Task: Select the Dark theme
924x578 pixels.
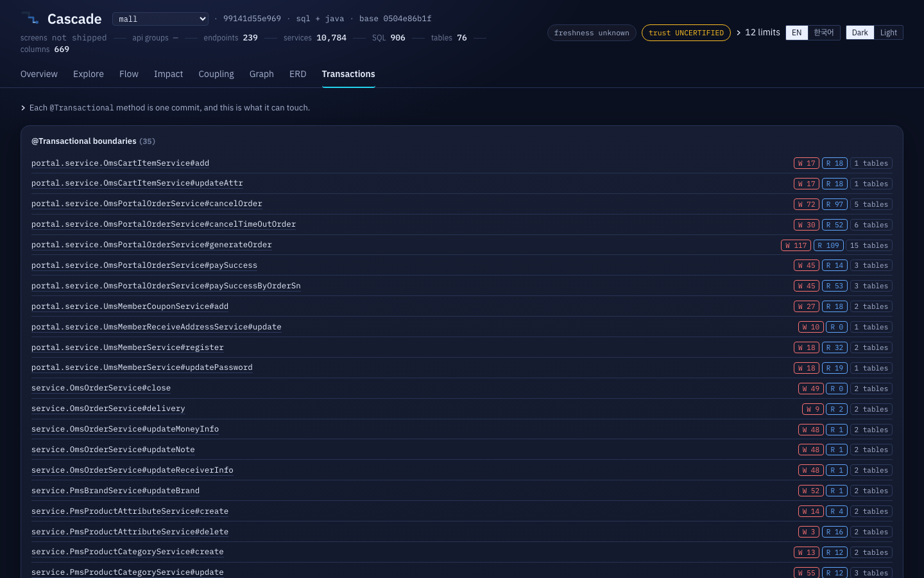Action: click(x=860, y=33)
